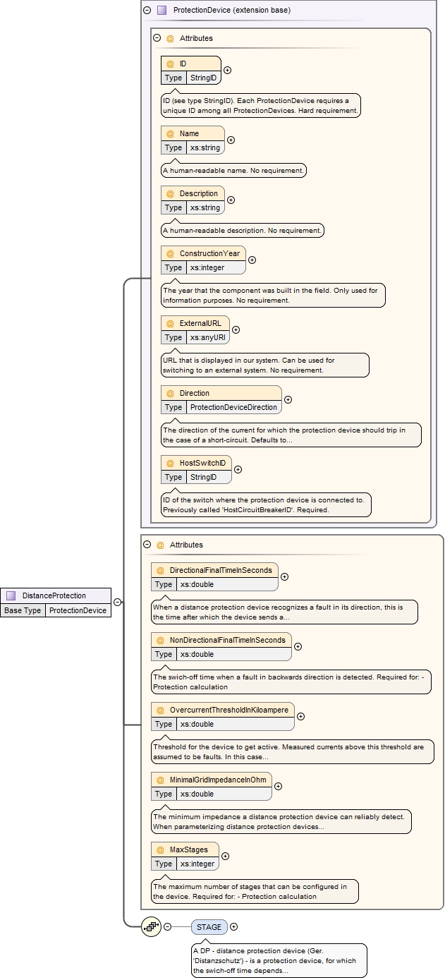
Task: Collapse the DistanceProtection node children
Action: coord(118,603)
